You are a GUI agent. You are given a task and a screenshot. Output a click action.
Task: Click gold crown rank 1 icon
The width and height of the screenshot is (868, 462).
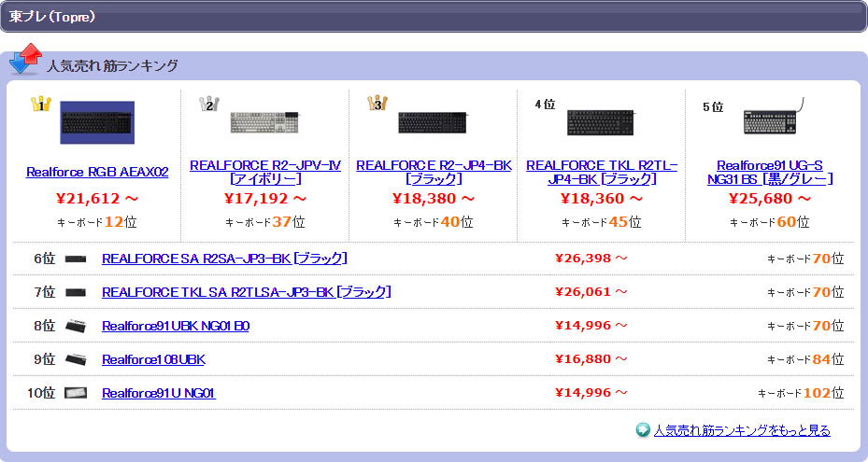pyautogui.click(x=41, y=104)
